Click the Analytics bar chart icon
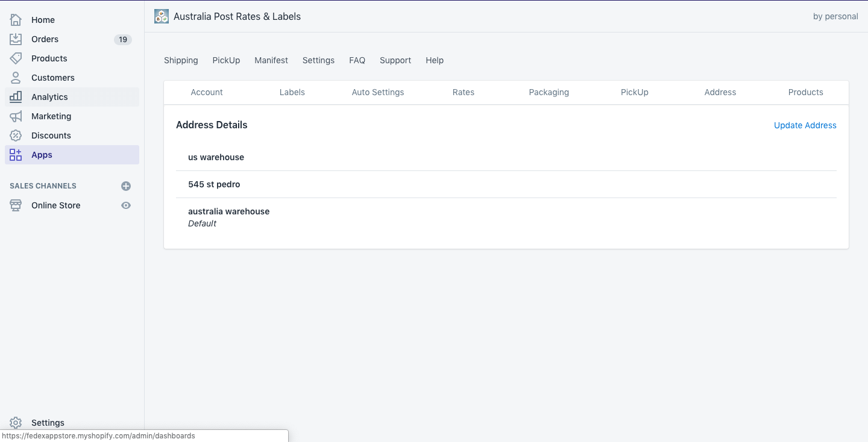Viewport: 868px width, 442px height. click(16, 97)
